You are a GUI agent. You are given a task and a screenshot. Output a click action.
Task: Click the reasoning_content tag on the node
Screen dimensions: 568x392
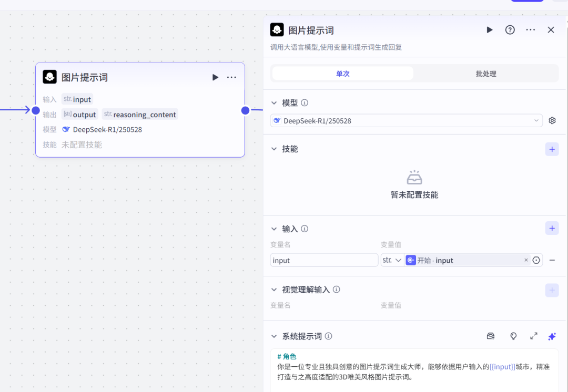(x=140, y=115)
